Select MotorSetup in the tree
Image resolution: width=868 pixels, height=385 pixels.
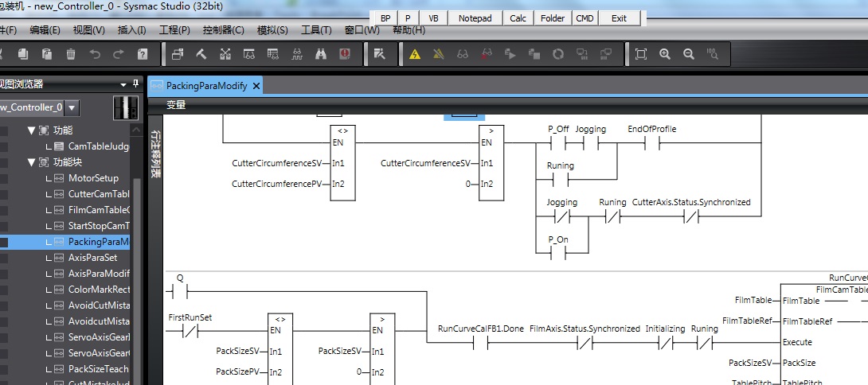point(93,178)
